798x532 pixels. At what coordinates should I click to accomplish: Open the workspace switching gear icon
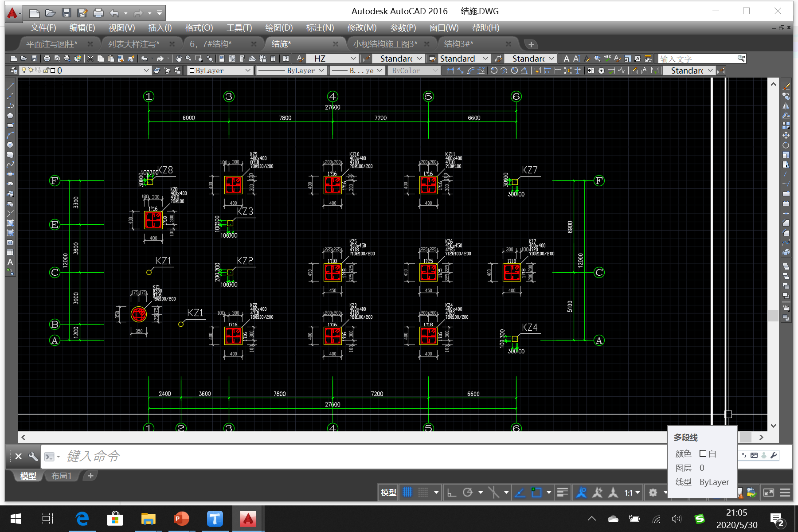(x=653, y=493)
